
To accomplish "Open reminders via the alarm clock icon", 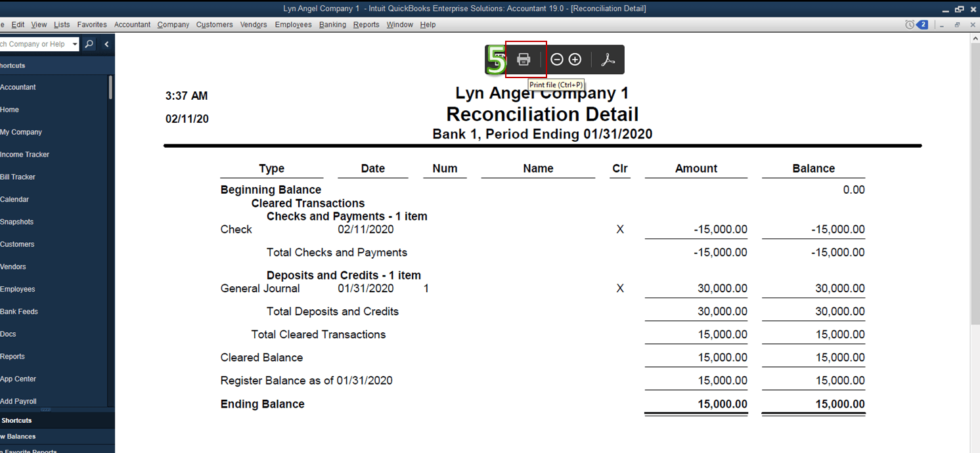I will pyautogui.click(x=910, y=24).
